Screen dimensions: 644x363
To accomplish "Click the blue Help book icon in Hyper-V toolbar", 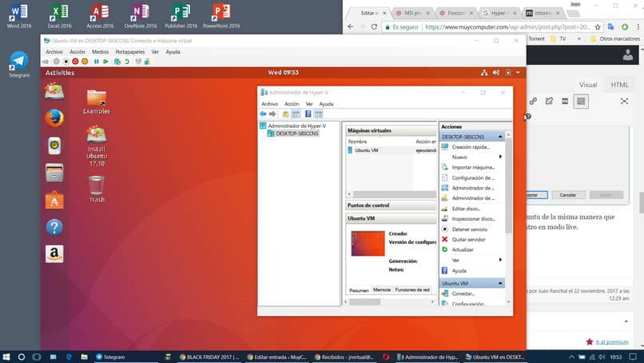I will pyautogui.click(x=308, y=114).
